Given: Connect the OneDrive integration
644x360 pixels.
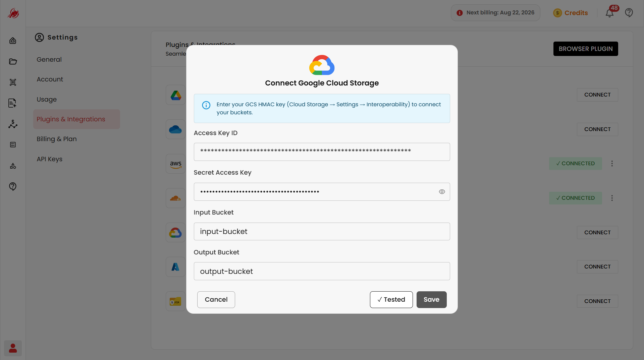Looking at the screenshot, I should pyautogui.click(x=597, y=129).
